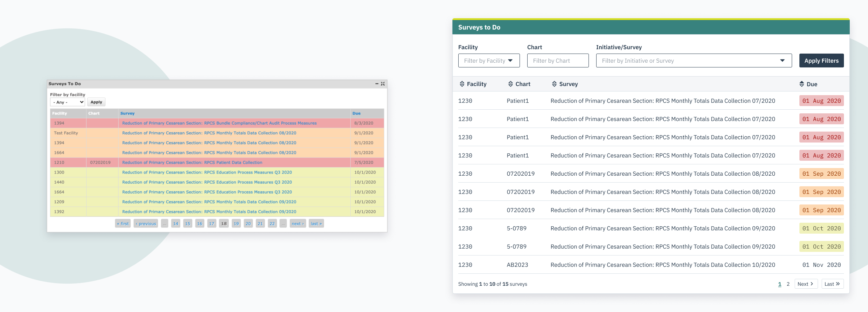The width and height of the screenshot is (868, 312).
Task: Jump to the Last page of surveys
Action: tap(832, 284)
